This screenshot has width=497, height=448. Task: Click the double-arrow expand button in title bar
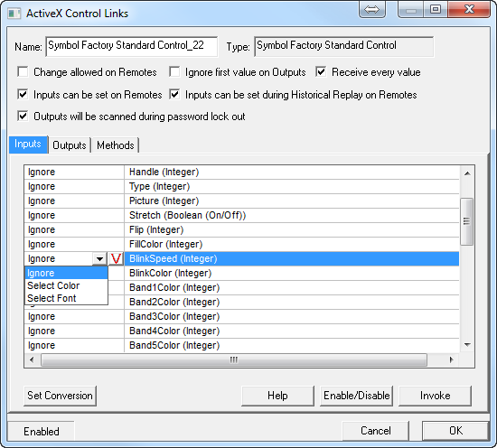pos(372,10)
